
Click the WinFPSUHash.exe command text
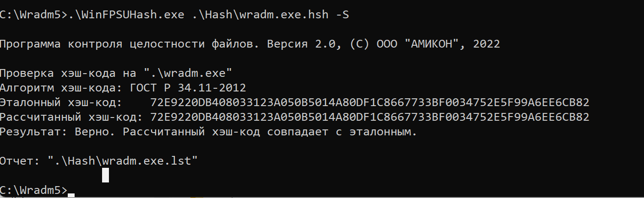129,15
